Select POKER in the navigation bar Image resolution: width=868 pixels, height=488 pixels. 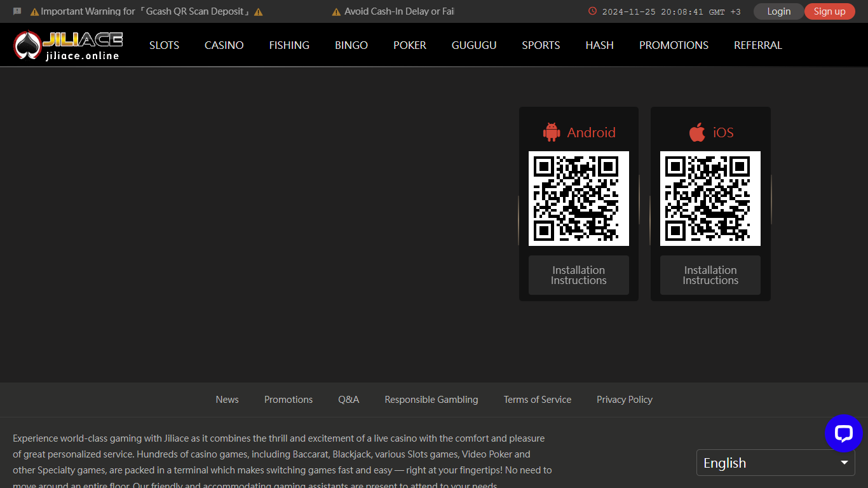point(410,45)
